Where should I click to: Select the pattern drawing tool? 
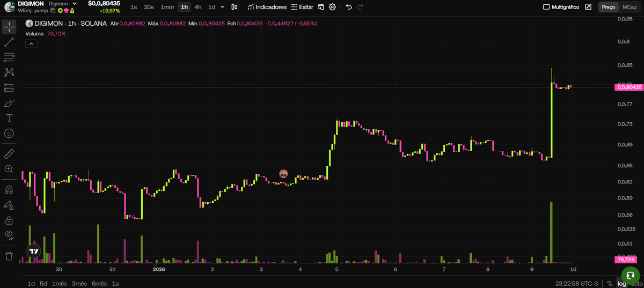(9, 72)
